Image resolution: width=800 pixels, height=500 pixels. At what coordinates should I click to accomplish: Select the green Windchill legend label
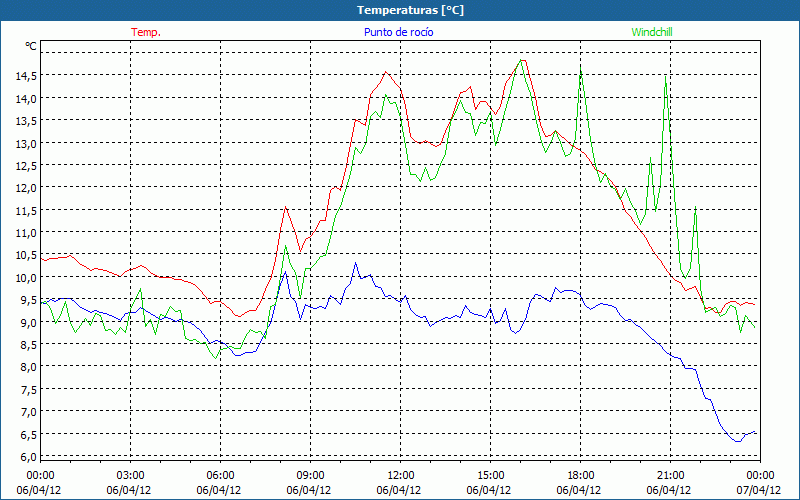[652, 32]
